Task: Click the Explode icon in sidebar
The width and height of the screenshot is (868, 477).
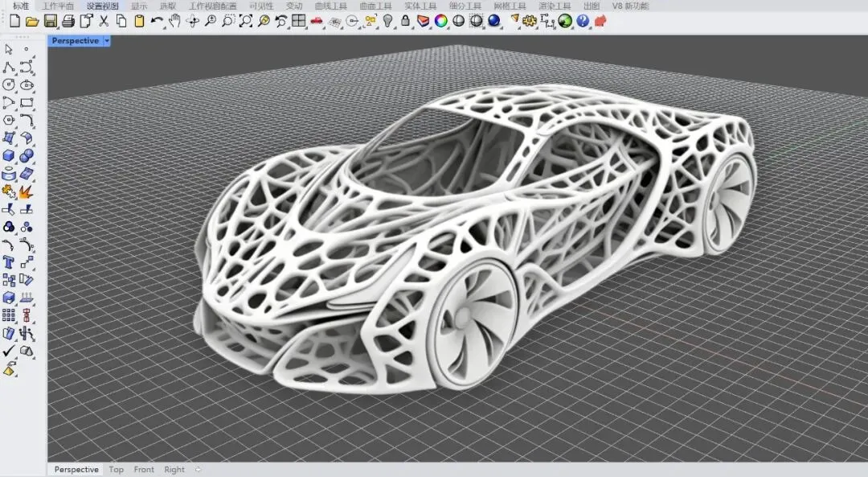Action: (x=26, y=191)
